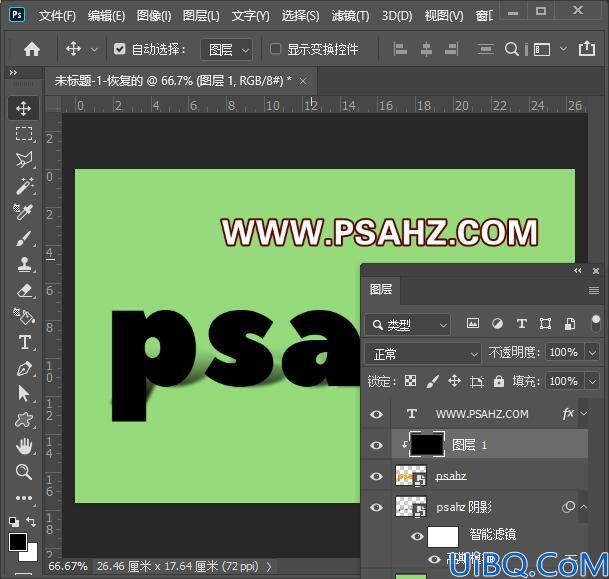Screen dimensions: 609x579
Task: Click the Share icon in options bar
Action: pos(586,49)
